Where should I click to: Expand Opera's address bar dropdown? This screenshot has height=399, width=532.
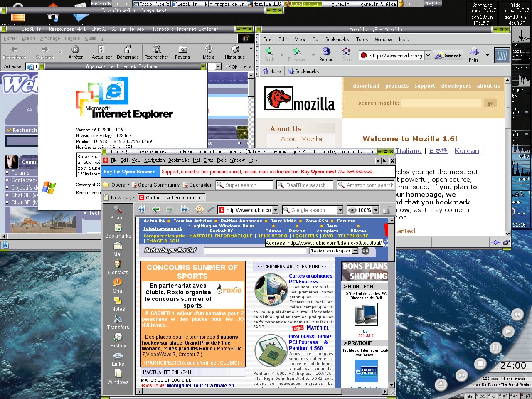[275, 210]
